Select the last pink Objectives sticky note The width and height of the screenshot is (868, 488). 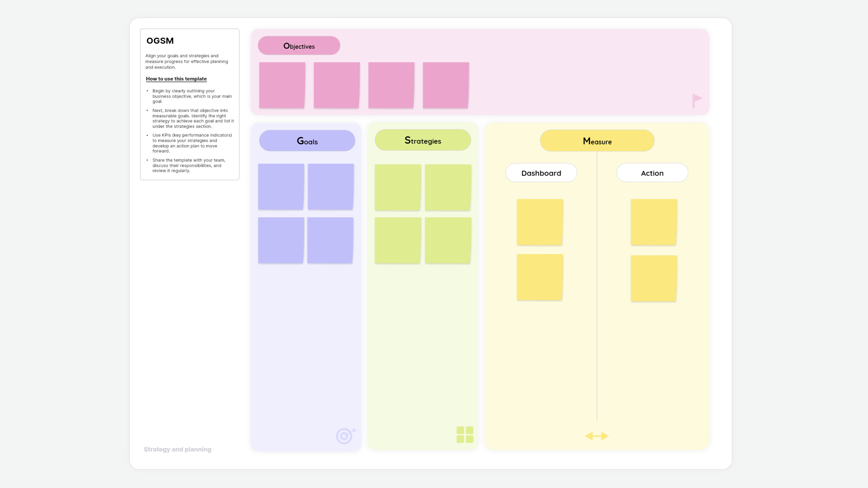tap(446, 85)
